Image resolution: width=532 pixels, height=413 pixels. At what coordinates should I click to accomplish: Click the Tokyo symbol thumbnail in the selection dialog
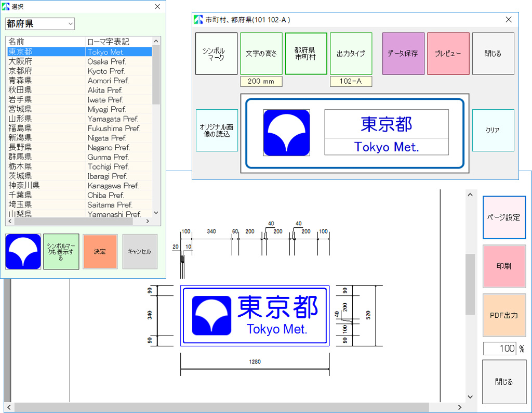23,252
